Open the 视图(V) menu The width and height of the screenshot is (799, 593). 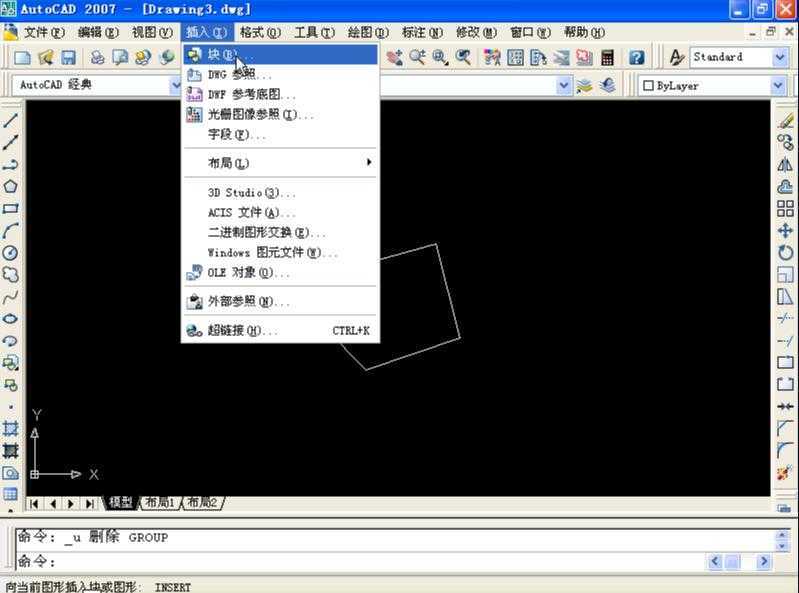coord(152,33)
